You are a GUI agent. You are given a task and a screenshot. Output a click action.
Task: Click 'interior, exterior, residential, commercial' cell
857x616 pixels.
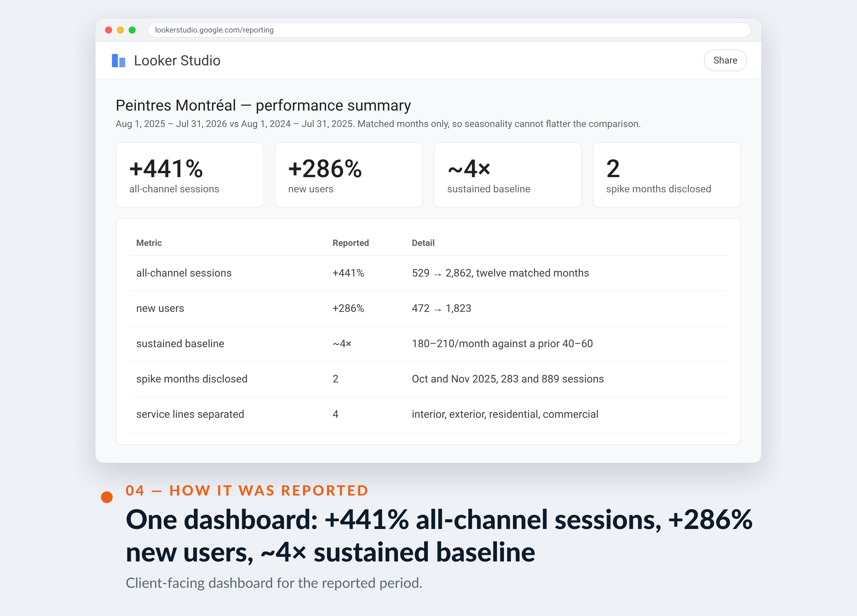click(505, 414)
